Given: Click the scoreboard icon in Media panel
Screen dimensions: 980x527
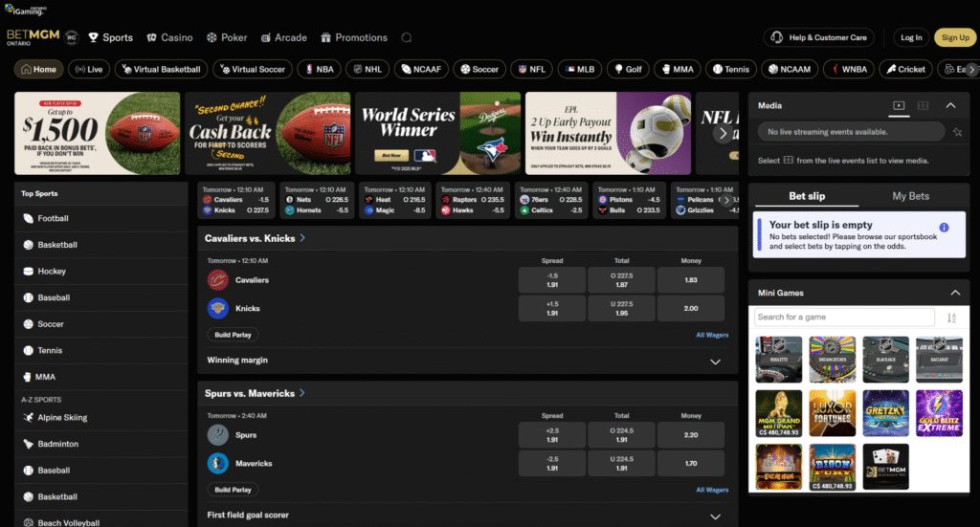Looking at the screenshot, I should [924, 106].
